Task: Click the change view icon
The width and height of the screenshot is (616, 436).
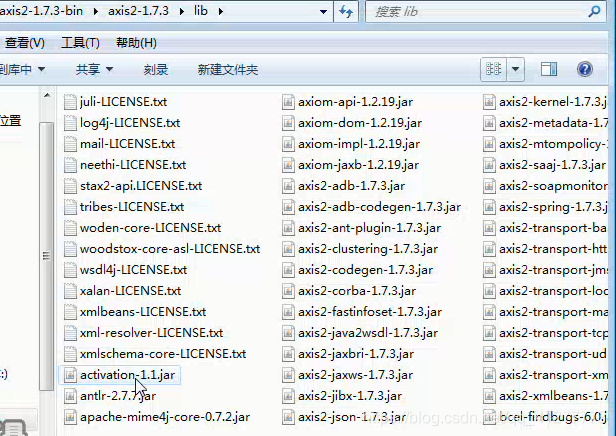Action: coord(493,70)
